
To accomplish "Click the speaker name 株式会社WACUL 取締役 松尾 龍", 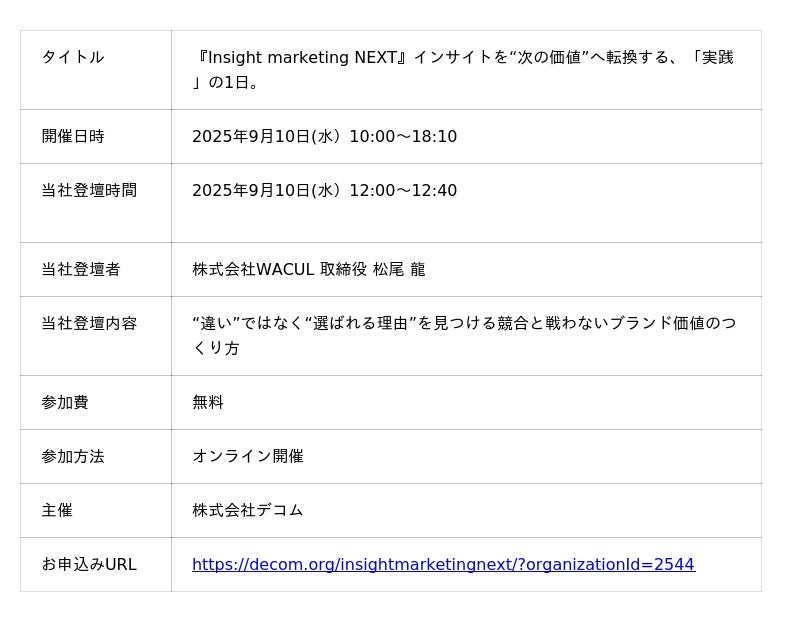I will (309, 270).
